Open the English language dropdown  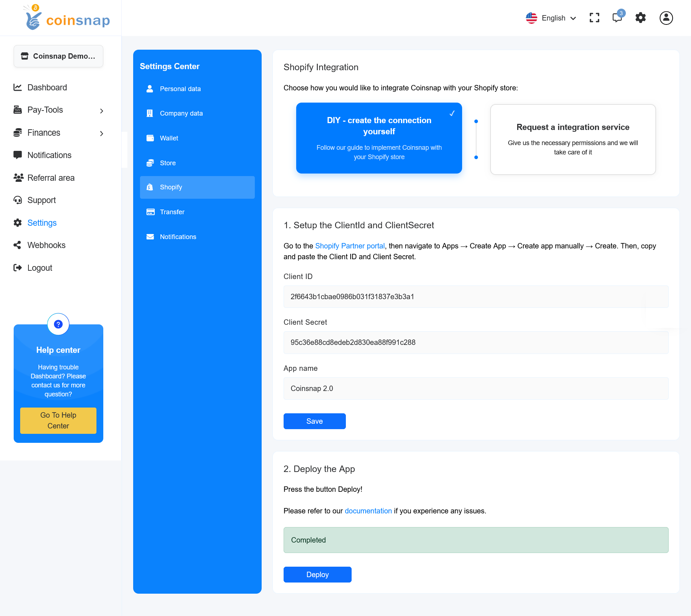pyautogui.click(x=551, y=18)
